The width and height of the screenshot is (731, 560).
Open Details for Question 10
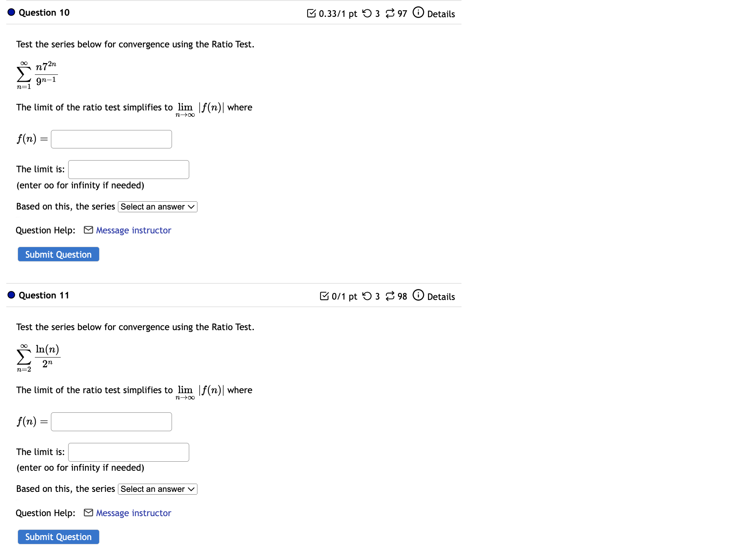[441, 14]
